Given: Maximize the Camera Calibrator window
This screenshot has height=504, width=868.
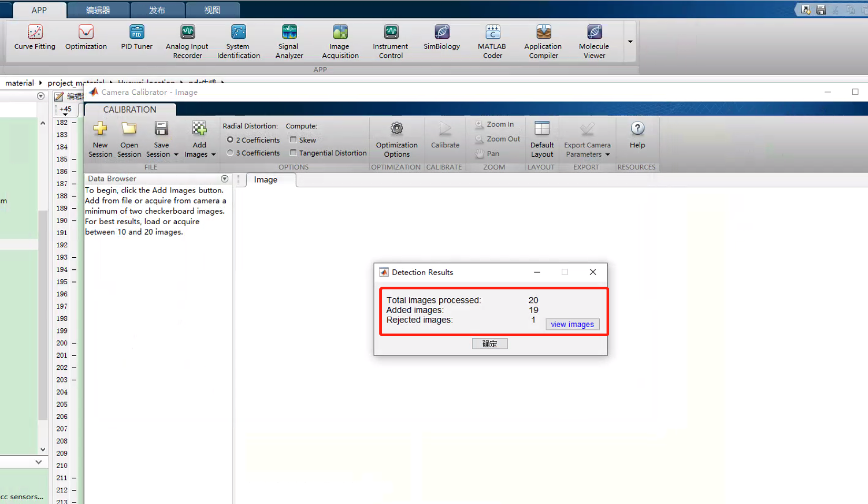Looking at the screenshot, I should click(855, 92).
